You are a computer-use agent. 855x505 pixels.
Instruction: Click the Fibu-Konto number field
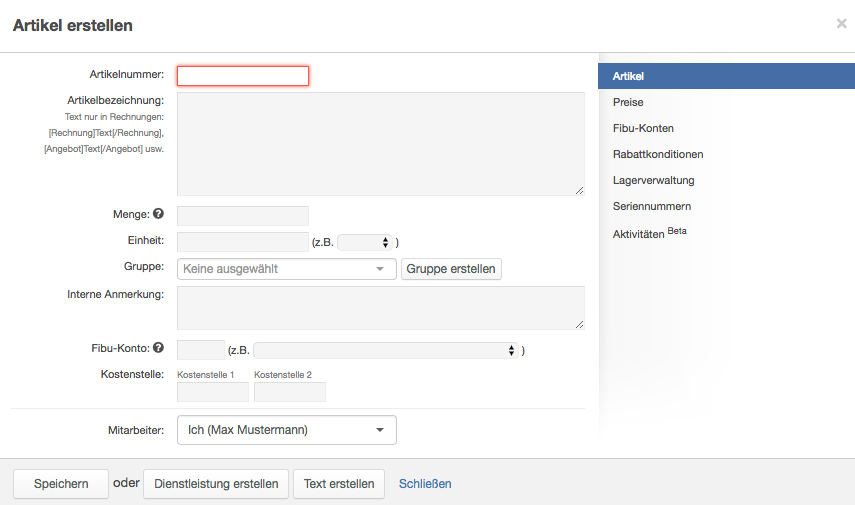tap(201, 350)
